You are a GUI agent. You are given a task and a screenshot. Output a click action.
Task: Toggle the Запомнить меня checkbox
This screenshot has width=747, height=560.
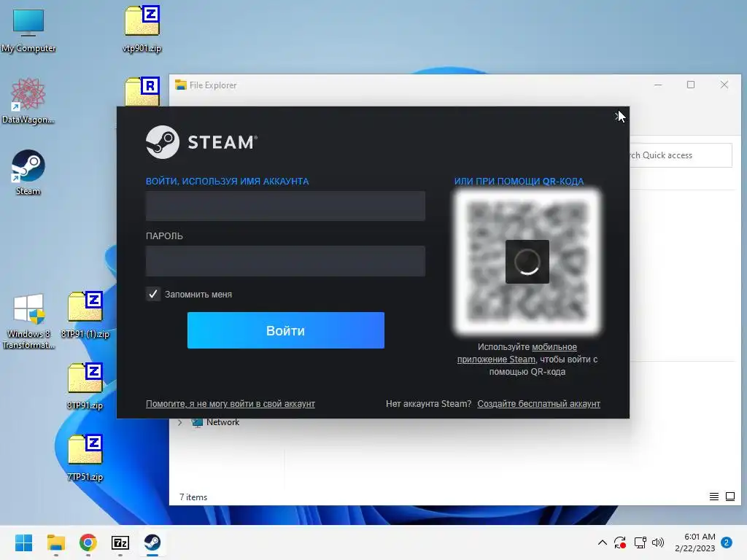pyautogui.click(x=153, y=294)
